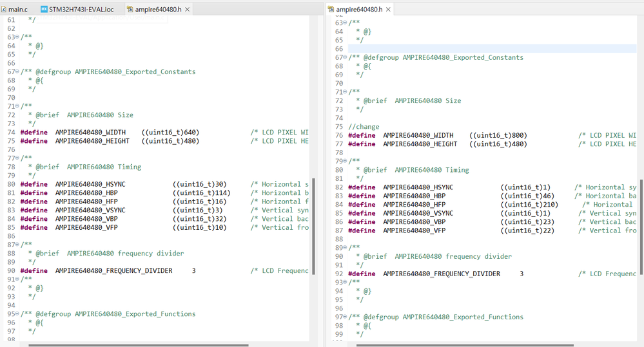Collapse Timing comment fold at left line 77
This screenshot has width=644, height=347.
click(x=17, y=158)
